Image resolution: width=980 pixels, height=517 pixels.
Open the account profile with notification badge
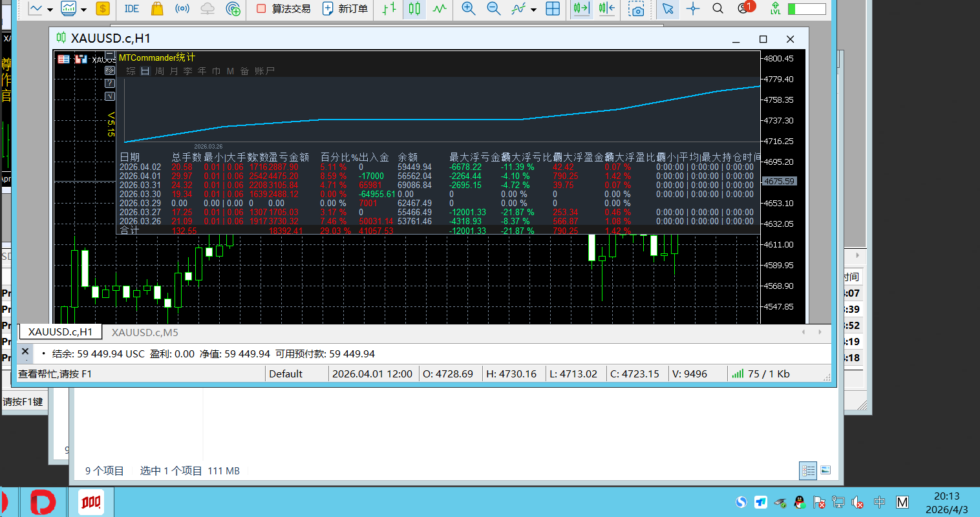pos(746,8)
